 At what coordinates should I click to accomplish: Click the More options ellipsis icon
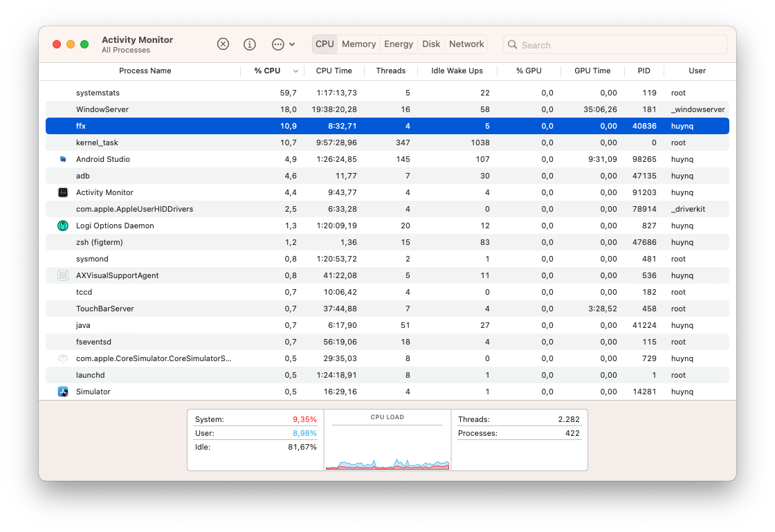pos(276,44)
